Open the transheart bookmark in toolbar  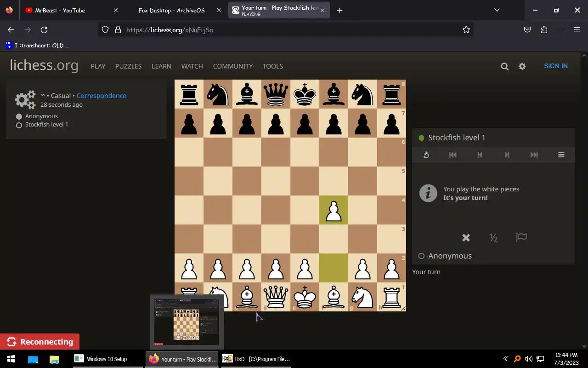(x=37, y=45)
